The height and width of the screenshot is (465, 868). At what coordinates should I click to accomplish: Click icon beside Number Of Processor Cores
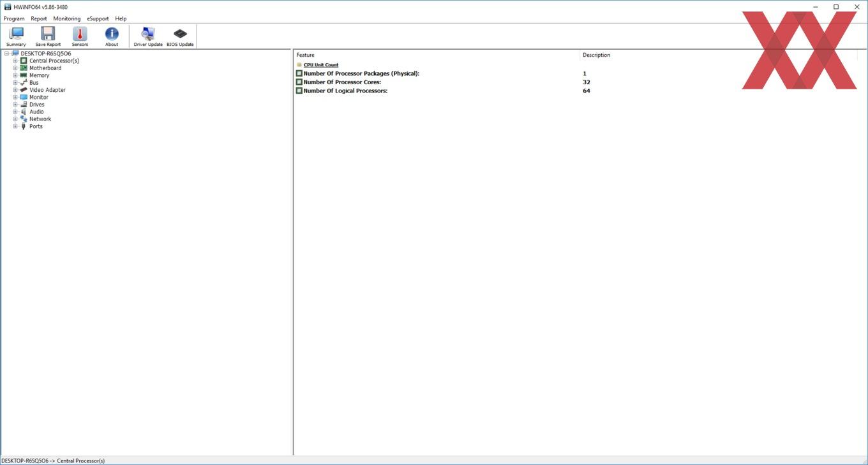point(299,82)
